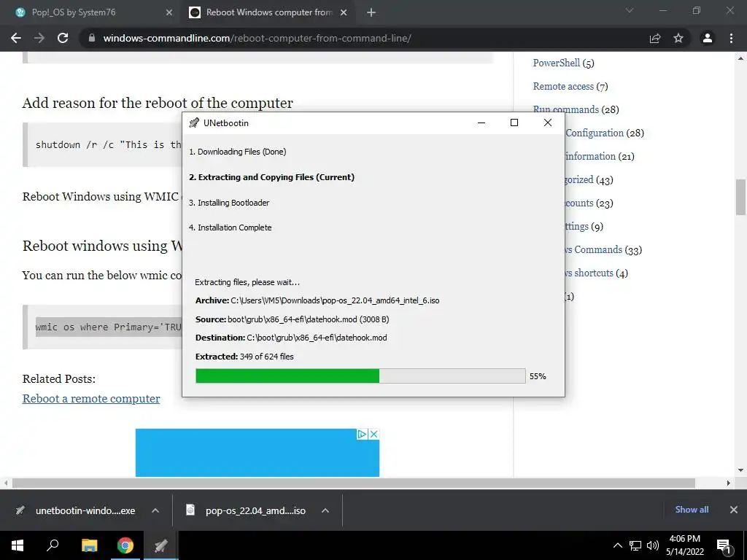747x560 pixels.
Task: Select the Reboot Windows computer tab
Action: pos(269,12)
